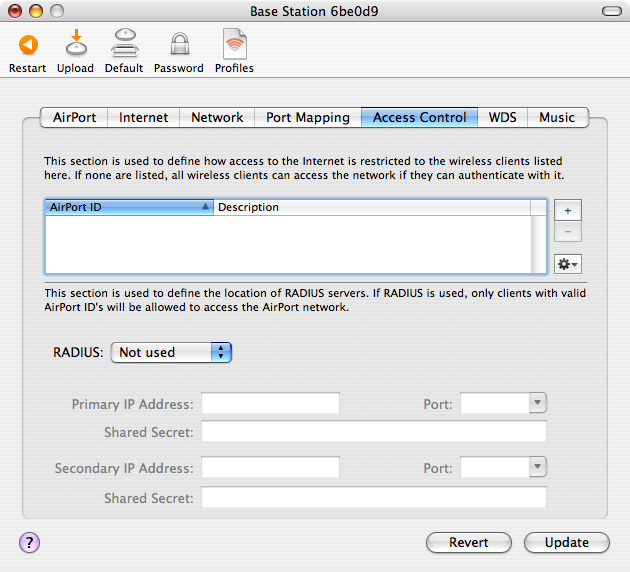
Task: Open the RADIUS Not used popup
Action: pyautogui.click(x=171, y=352)
